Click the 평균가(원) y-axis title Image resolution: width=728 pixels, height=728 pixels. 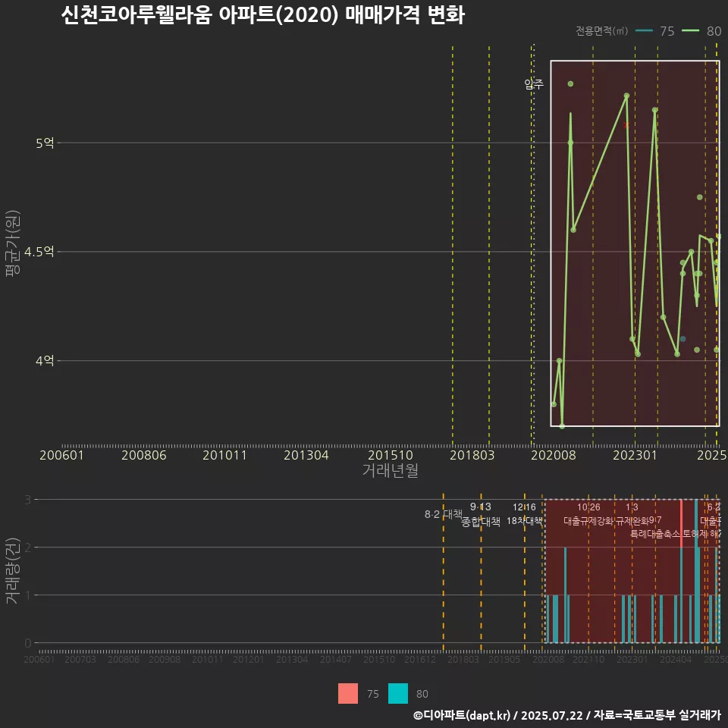coord(13,243)
